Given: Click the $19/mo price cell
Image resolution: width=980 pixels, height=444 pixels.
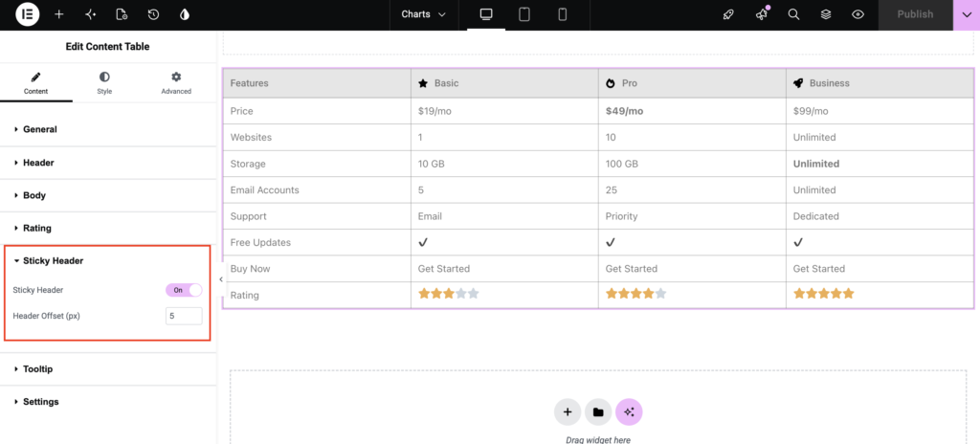Looking at the screenshot, I should 504,111.
